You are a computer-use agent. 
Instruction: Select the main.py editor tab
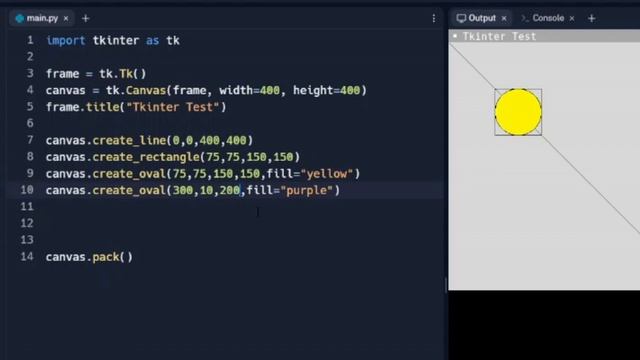pyautogui.click(x=42, y=18)
